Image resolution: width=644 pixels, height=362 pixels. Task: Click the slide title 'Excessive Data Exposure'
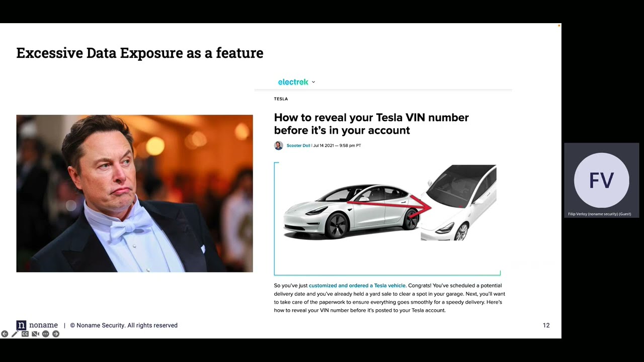pyautogui.click(x=140, y=53)
